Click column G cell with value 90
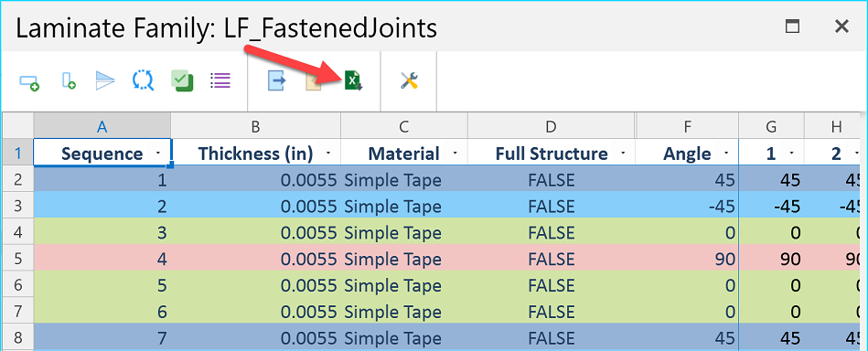The height and width of the screenshot is (351, 868). (x=771, y=259)
